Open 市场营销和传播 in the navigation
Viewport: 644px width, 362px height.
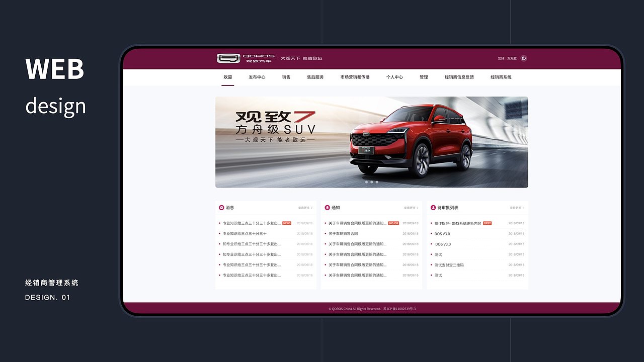355,77
